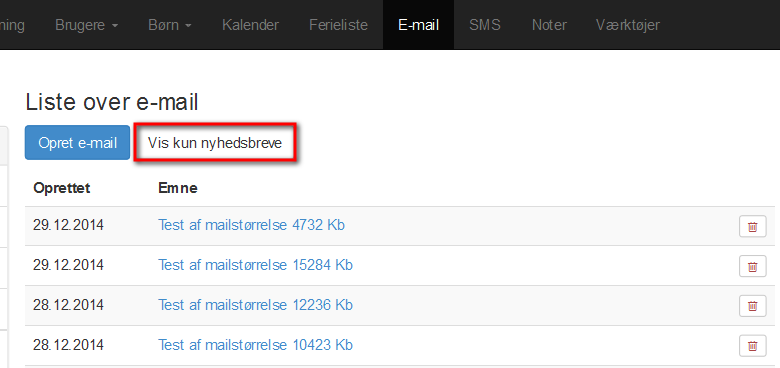The image size is (780, 368).
Task: Delete the 10423 Kb test email
Action: (753, 346)
